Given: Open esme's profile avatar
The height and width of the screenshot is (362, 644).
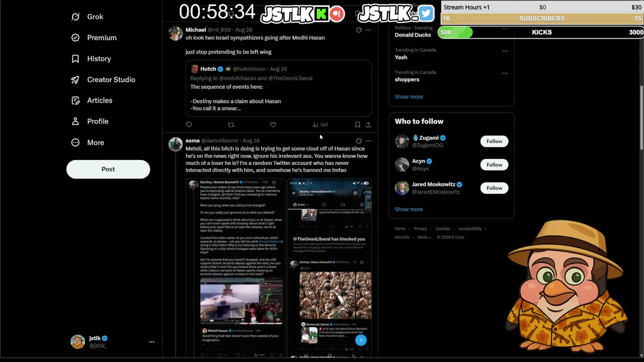Looking at the screenshot, I should [176, 144].
